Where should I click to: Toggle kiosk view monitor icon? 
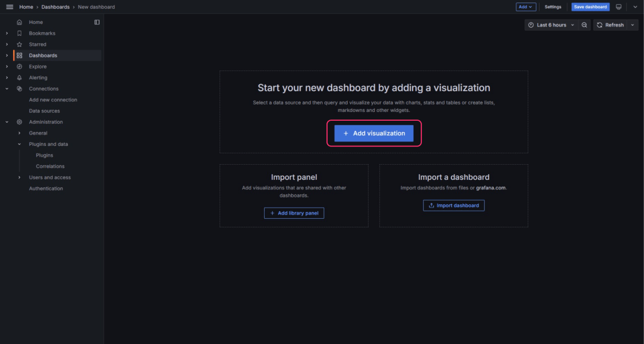click(x=618, y=7)
